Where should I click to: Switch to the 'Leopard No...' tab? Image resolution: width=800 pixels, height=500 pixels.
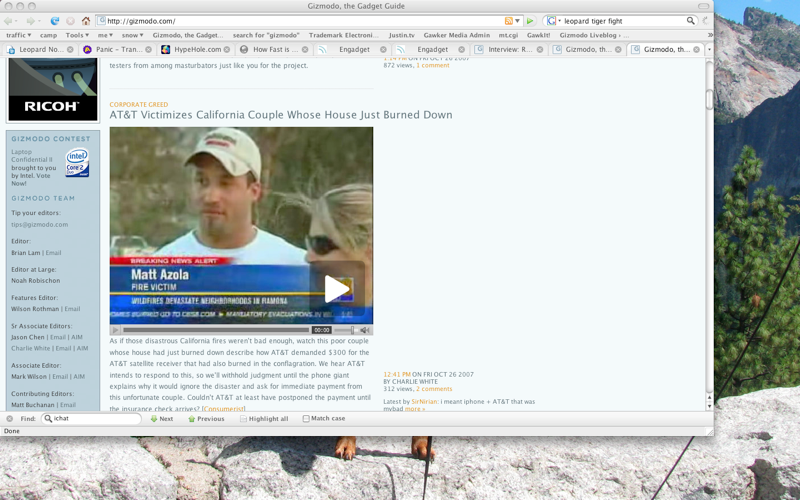39,49
